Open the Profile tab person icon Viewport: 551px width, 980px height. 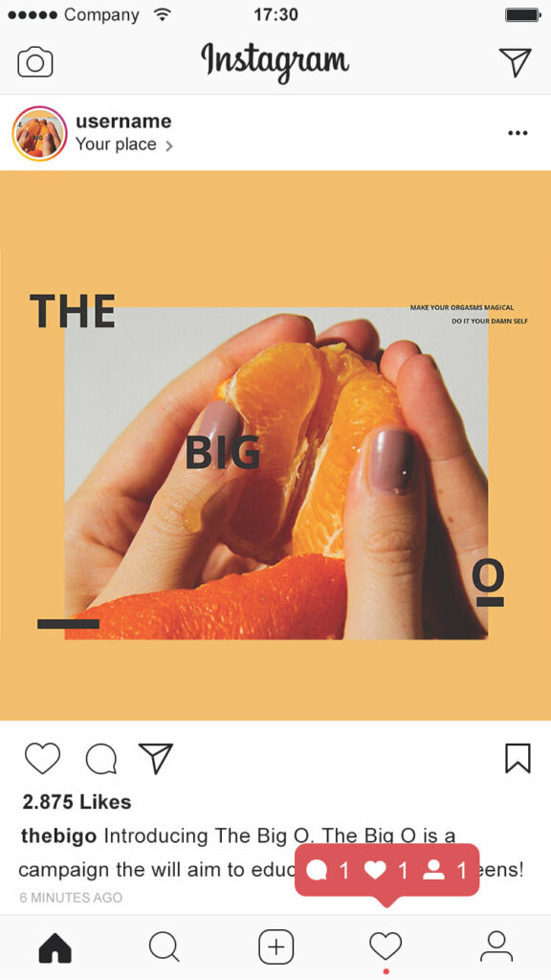coord(496,947)
